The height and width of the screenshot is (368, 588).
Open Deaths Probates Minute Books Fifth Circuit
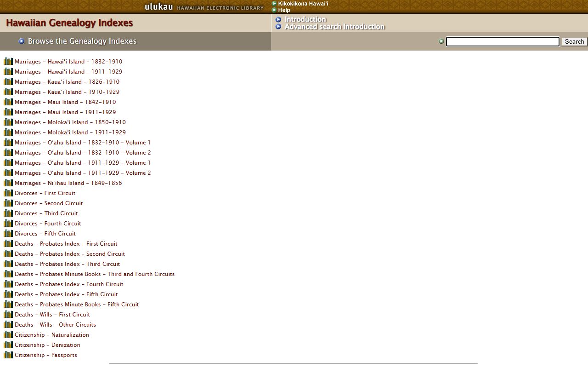point(77,304)
